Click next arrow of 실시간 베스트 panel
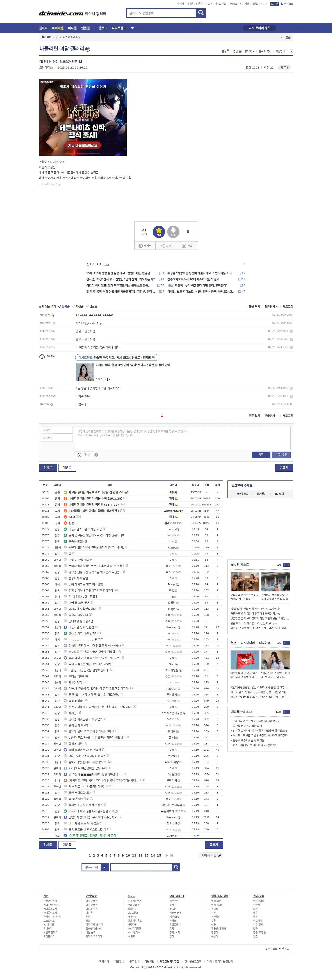Image resolution: width=332 pixels, height=980 pixels. 288,565
